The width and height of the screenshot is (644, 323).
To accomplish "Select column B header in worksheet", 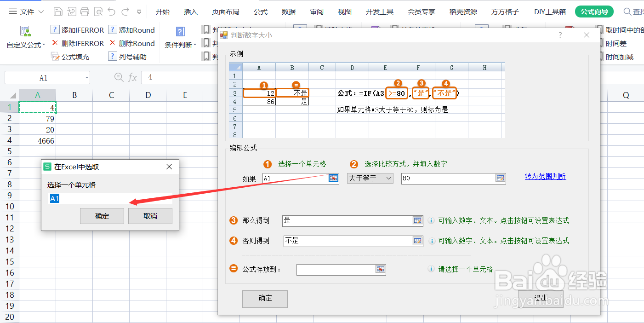I will (74, 95).
